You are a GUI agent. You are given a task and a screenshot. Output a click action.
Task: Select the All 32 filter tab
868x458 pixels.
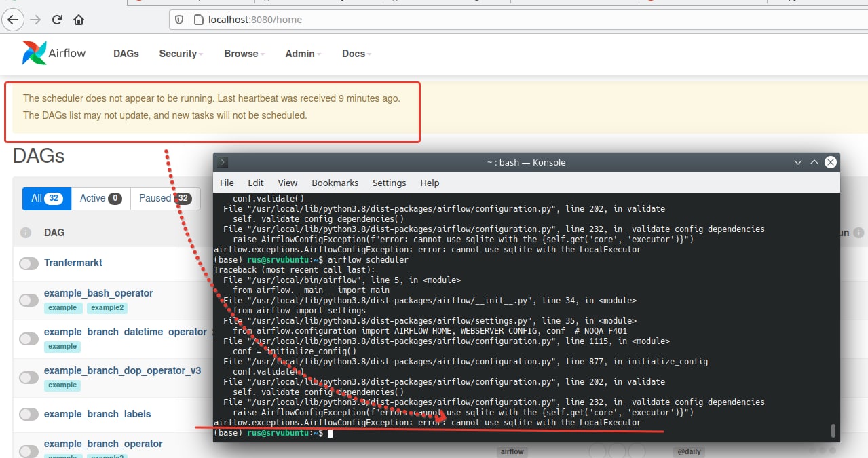(x=46, y=198)
